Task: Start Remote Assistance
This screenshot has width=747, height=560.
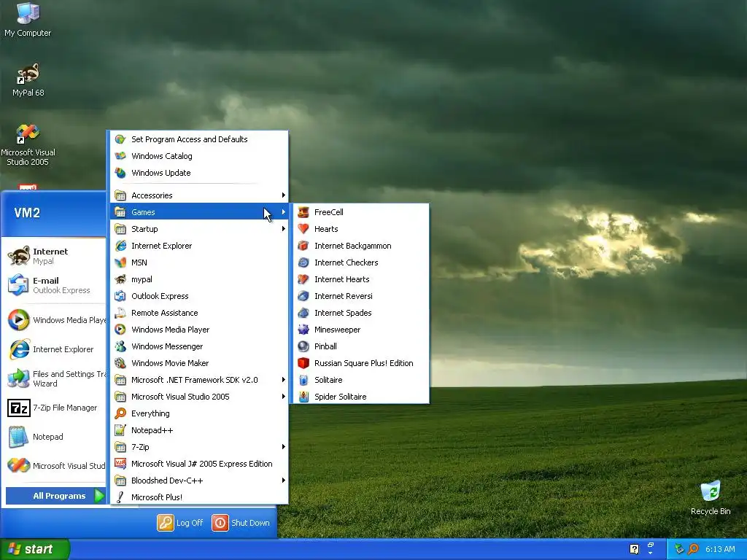Action: click(x=199, y=313)
